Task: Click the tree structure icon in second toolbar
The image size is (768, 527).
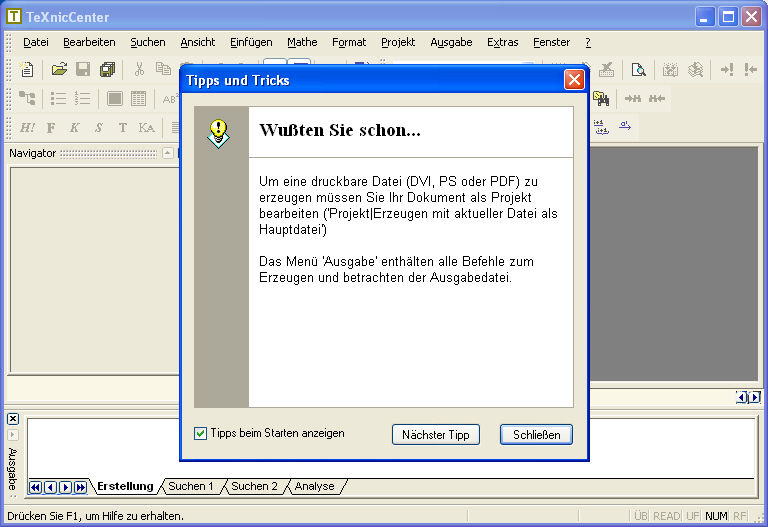Action: [x=27, y=98]
